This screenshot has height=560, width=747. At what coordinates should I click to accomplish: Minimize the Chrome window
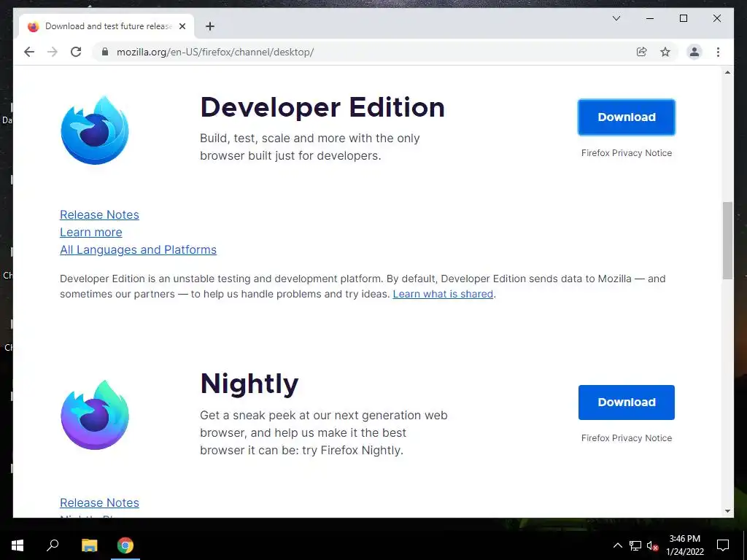tap(650, 18)
